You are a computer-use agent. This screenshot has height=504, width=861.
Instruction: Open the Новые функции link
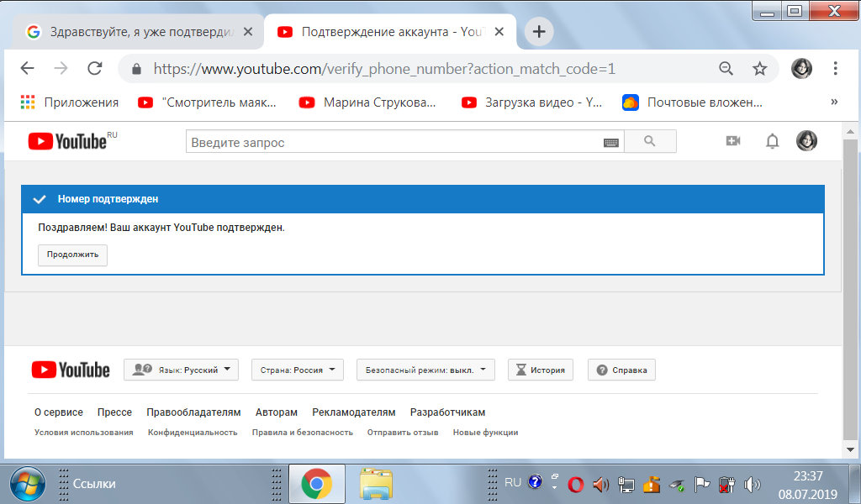[485, 432]
